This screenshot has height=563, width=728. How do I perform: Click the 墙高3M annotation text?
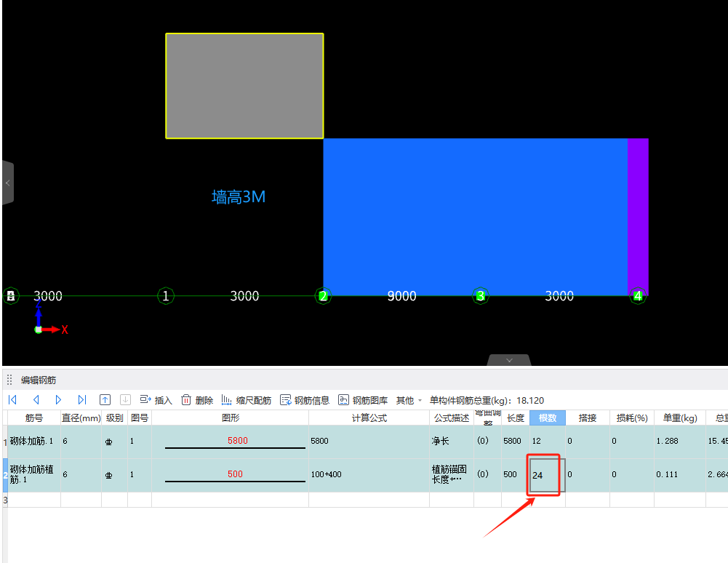[239, 197]
